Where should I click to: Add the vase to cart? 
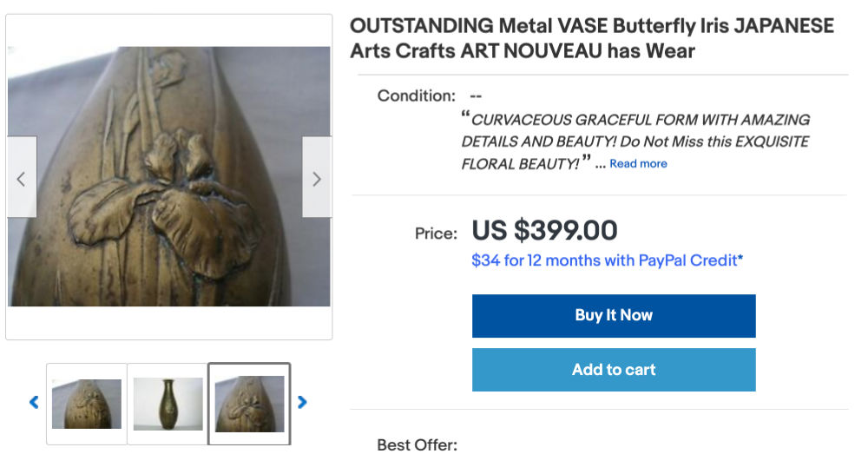click(x=614, y=370)
